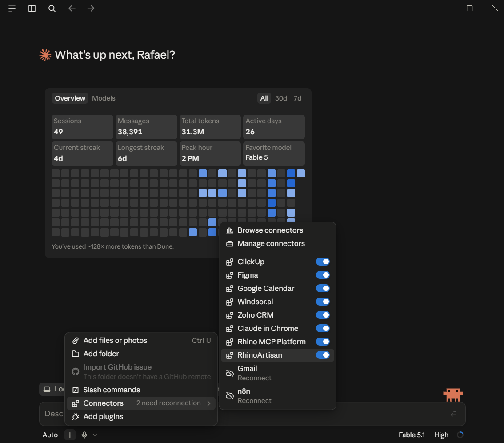Screen dimensions: 504x443
Task: Click the Zoho CRM connector icon
Action: [229, 315]
